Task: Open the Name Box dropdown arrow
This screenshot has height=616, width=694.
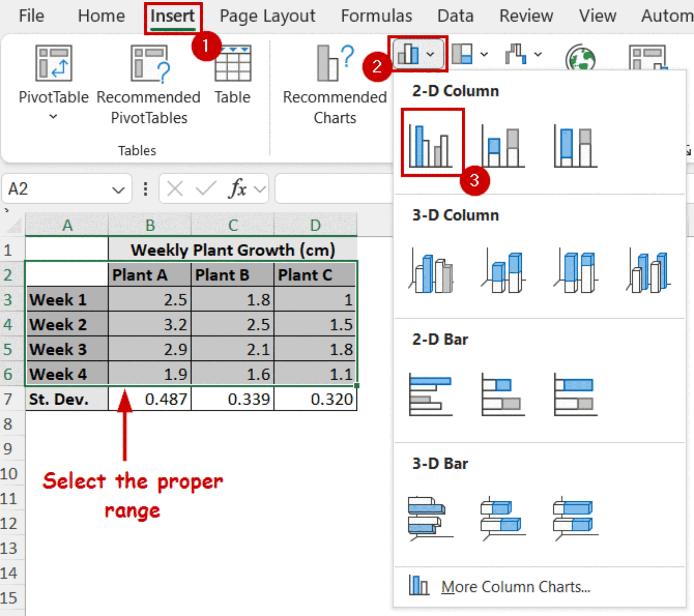Action: pyautogui.click(x=118, y=190)
